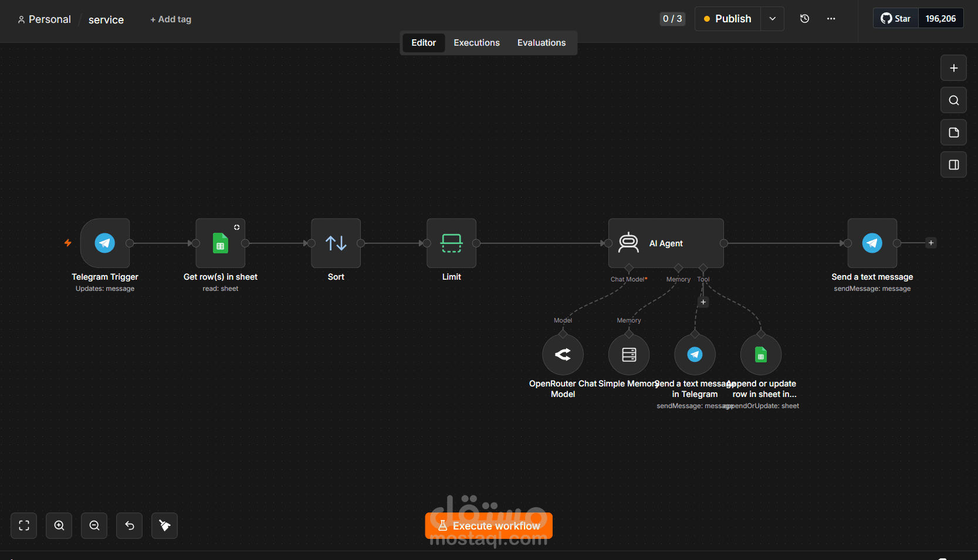This screenshot has height=560, width=978.
Task: Click the GitHub Star button
Action: click(x=896, y=19)
